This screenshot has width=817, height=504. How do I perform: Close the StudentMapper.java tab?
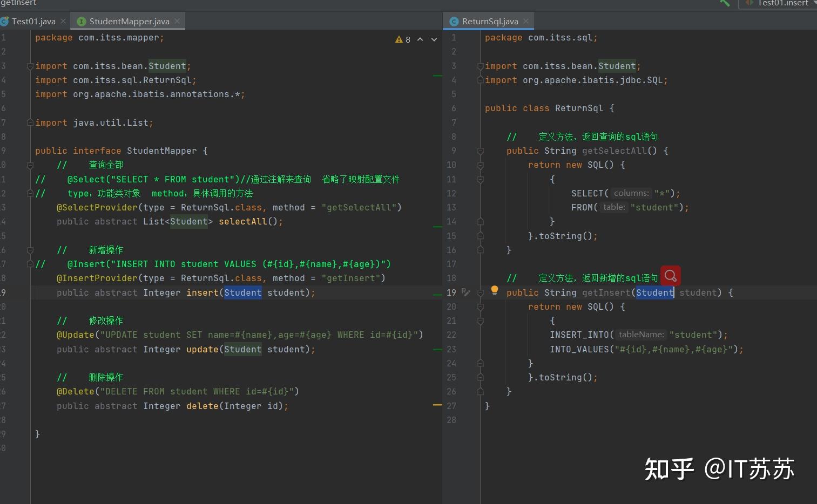(x=177, y=21)
